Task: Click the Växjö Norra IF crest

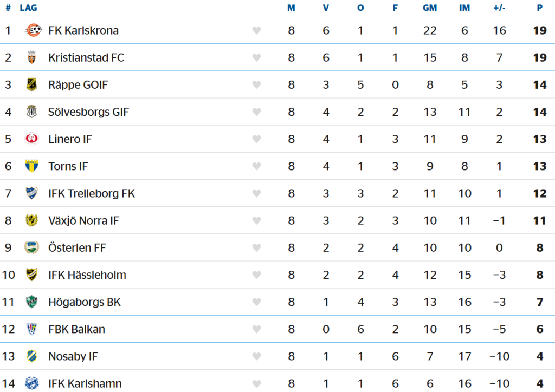Action: click(x=32, y=220)
